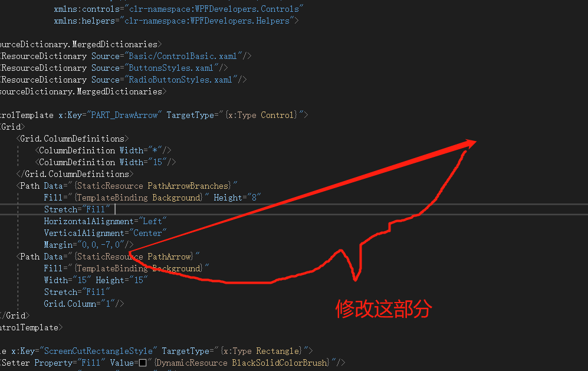Click the color preview square before DynamicResource BlackSolidColorBrush
The height and width of the screenshot is (371, 588).
(x=143, y=363)
